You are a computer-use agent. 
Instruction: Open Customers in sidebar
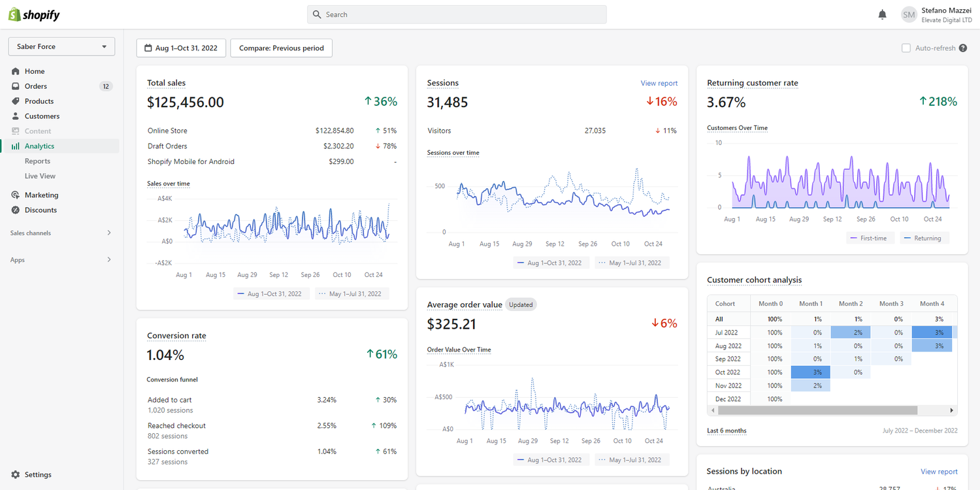[x=42, y=116]
